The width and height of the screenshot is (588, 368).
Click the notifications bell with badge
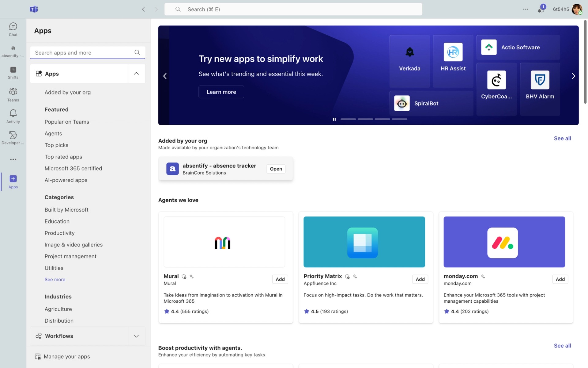(541, 9)
